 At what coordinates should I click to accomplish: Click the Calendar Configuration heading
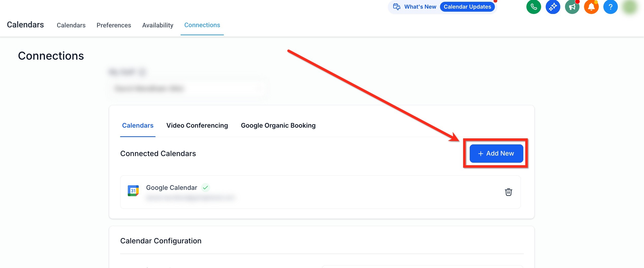coord(161,241)
